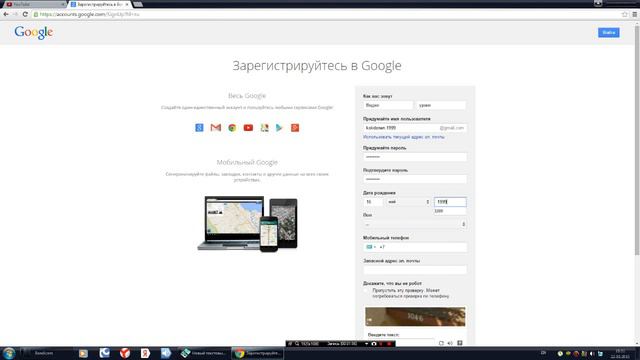Select the Google registration browser tab
This screenshot has width=640, height=360.
(x=99, y=4)
